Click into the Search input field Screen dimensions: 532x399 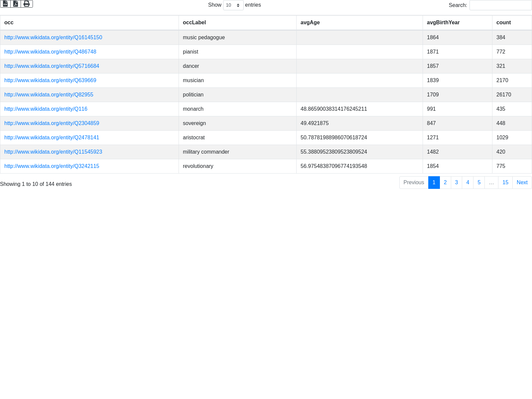[500, 5]
